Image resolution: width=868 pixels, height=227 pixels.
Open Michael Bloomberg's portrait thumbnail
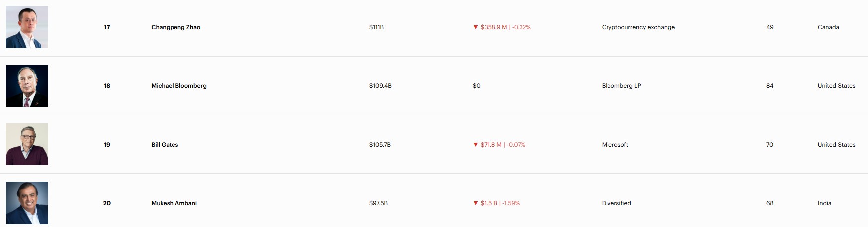[x=27, y=85]
